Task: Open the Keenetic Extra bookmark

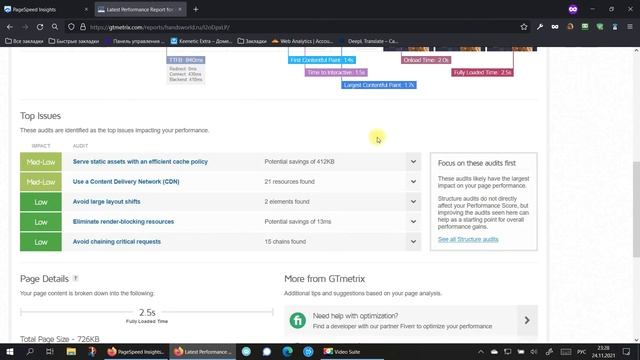Action: coord(201,41)
